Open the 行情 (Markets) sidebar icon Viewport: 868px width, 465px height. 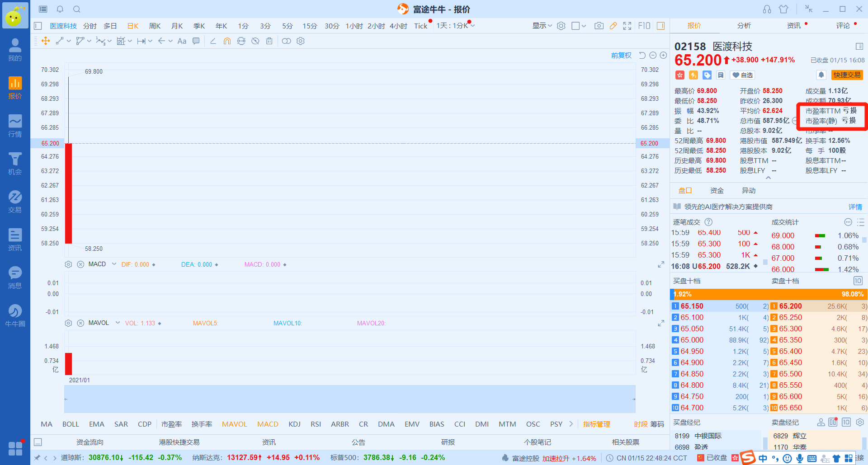pyautogui.click(x=15, y=125)
